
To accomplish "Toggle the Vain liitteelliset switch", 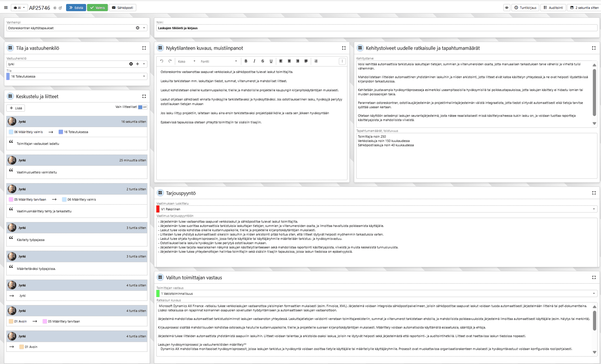I will (x=142, y=107).
